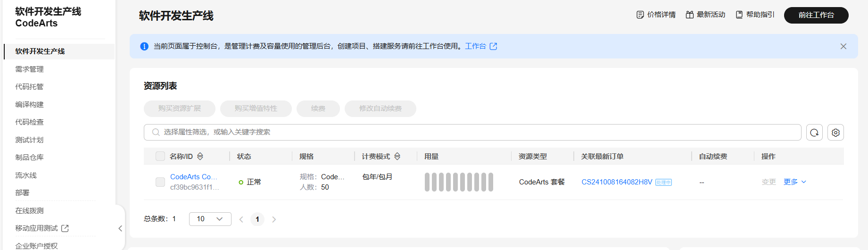
Task: Sort by 名称/ID column arrows
Action: [x=200, y=156]
